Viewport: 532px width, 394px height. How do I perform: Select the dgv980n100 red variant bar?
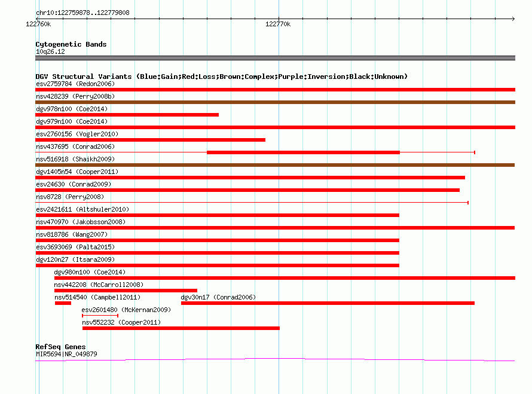point(285,278)
